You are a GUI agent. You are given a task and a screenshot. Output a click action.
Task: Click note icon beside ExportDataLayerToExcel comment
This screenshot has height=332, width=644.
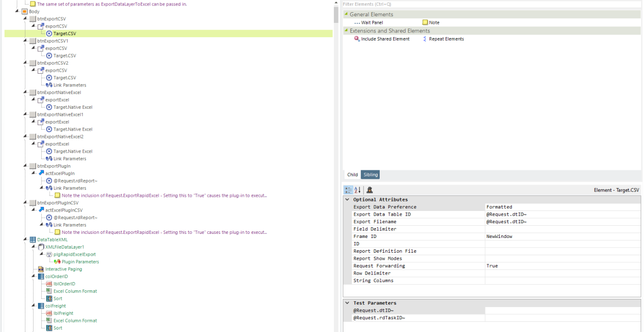(33, 4)
